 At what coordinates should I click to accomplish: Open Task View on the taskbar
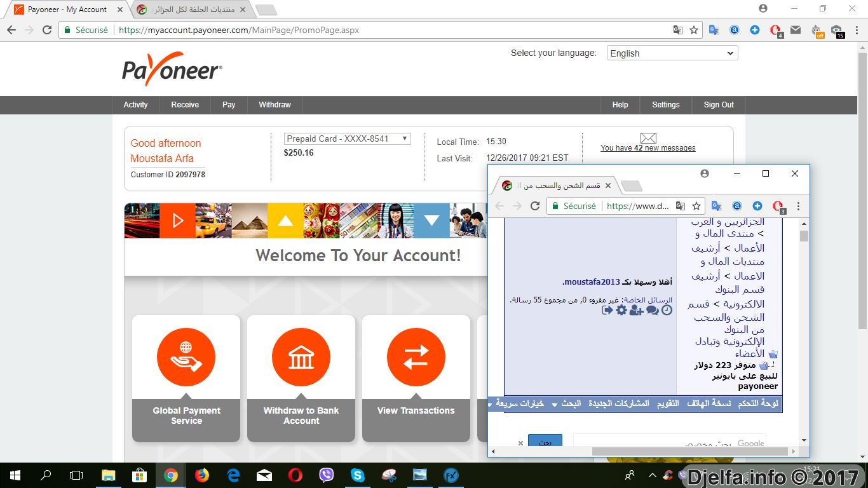tap(76, 475)
